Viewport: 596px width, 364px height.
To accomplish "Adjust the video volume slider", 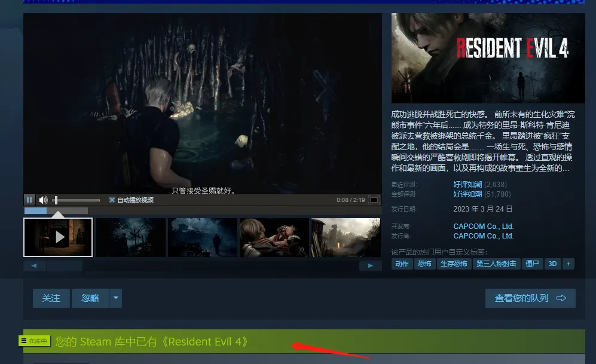I will [77, 200].
